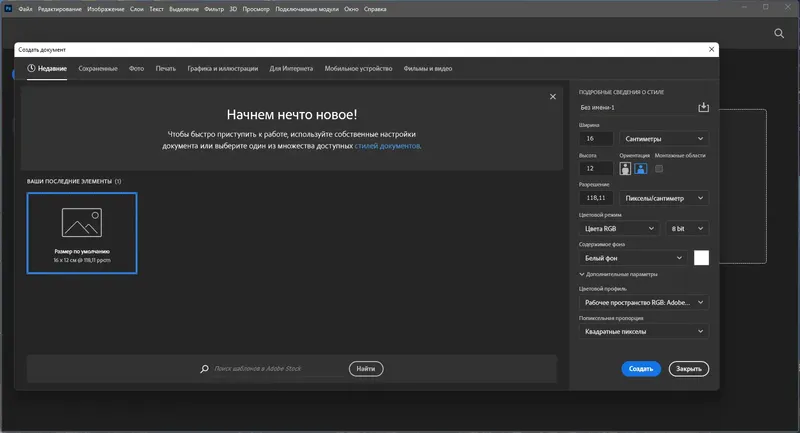Image resolution: width=800 pixels, height=433 pixels.
Task: Switch to the Печать tab
Action: click(166, 68)
